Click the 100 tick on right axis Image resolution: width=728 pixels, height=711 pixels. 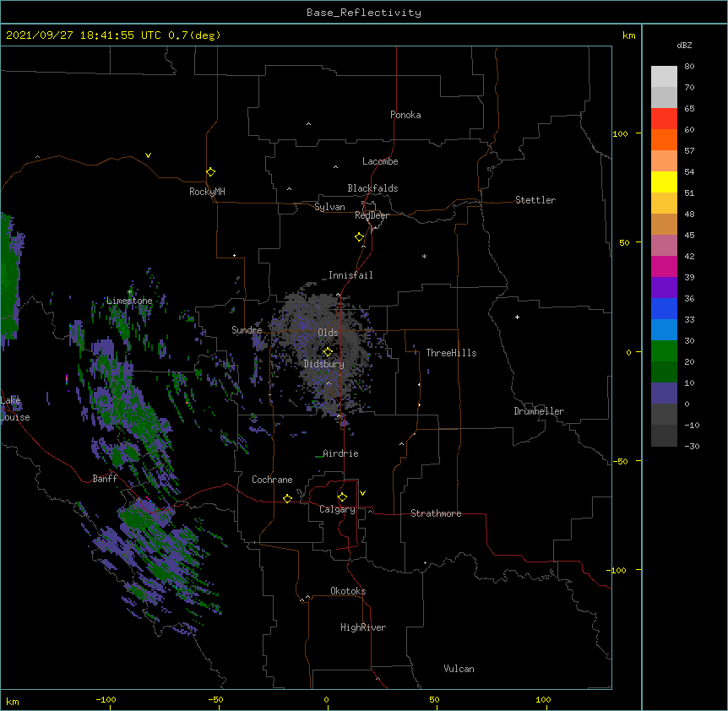620,133
